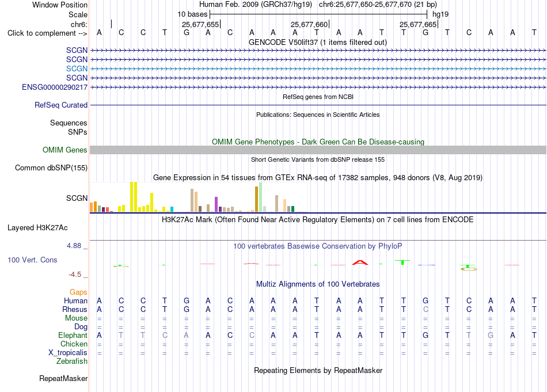The width and height of the screenshot is (547, 392).
Task: Click the gray OMIM Genes bar
Action: click(x=318, y=150)
